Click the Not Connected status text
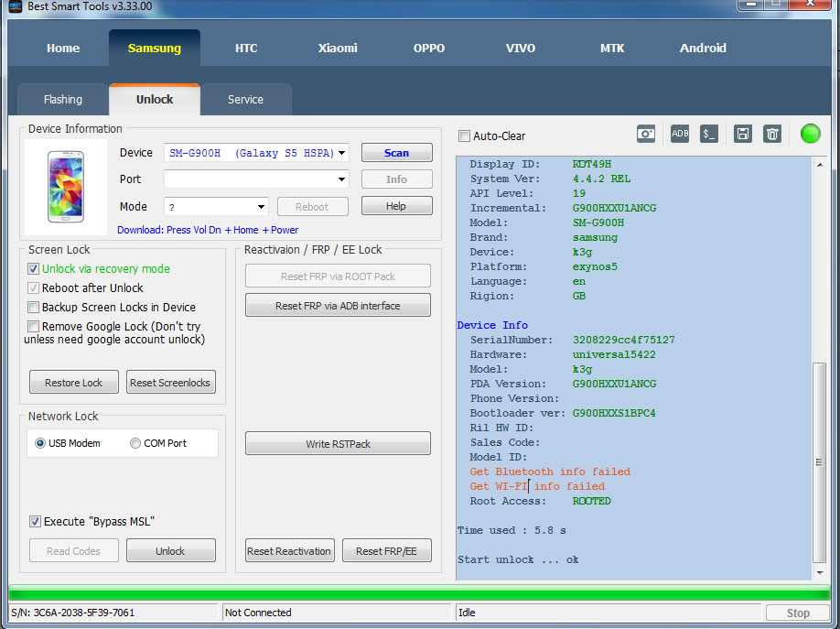The image size is (840, 629). click(x=258, y=613)
